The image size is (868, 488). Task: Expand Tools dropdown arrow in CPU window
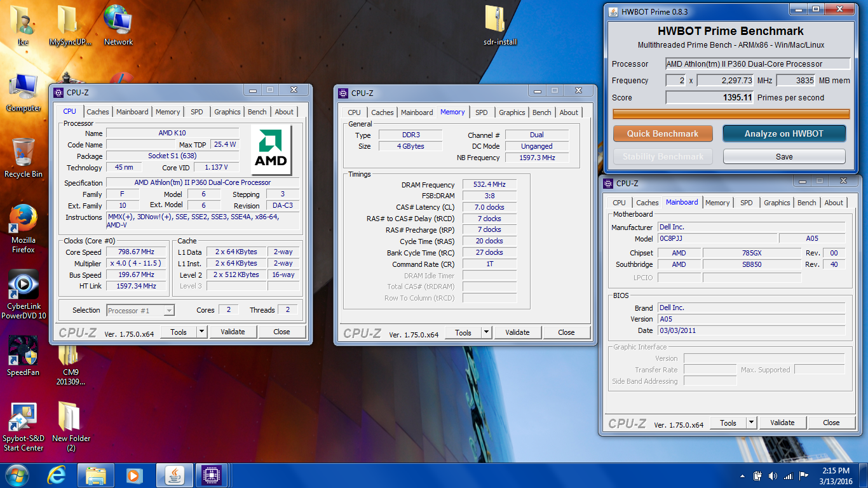point(201,332)
